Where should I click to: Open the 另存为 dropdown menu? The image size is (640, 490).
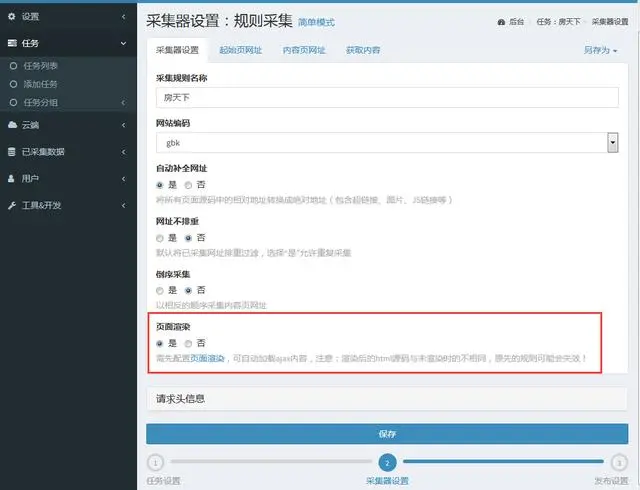tap(600, 50)
